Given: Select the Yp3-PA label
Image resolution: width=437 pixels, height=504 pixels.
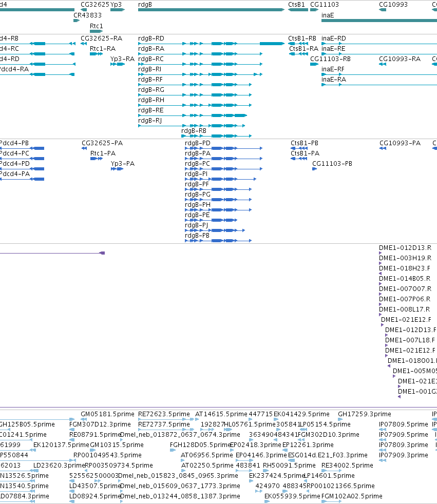Looking at the screenshot, I should pyautogui.click(x=123, y=164).
